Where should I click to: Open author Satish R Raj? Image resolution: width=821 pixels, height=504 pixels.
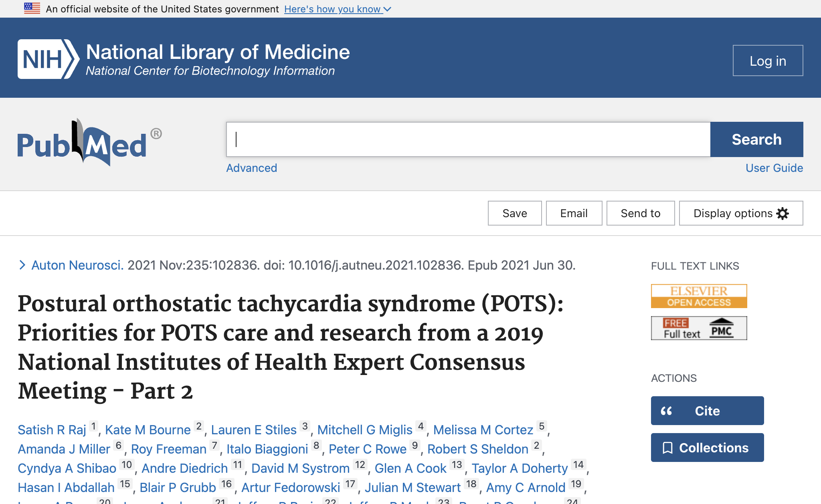(52, 430)
